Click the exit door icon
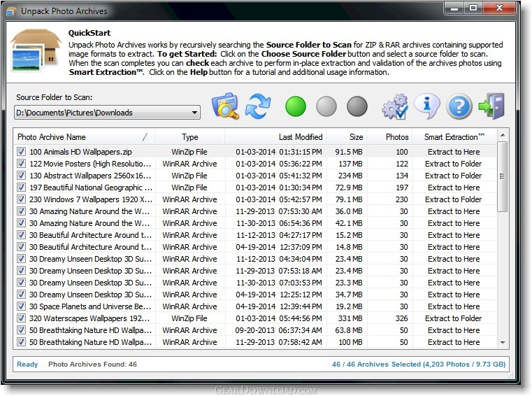 tap(491, 106)
